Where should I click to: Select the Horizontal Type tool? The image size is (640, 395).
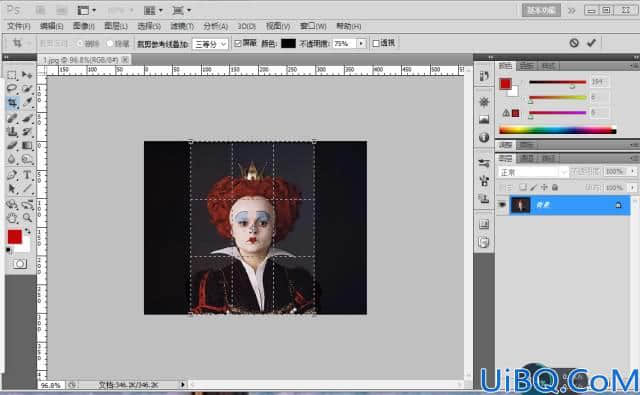click(x=27, y=175)
